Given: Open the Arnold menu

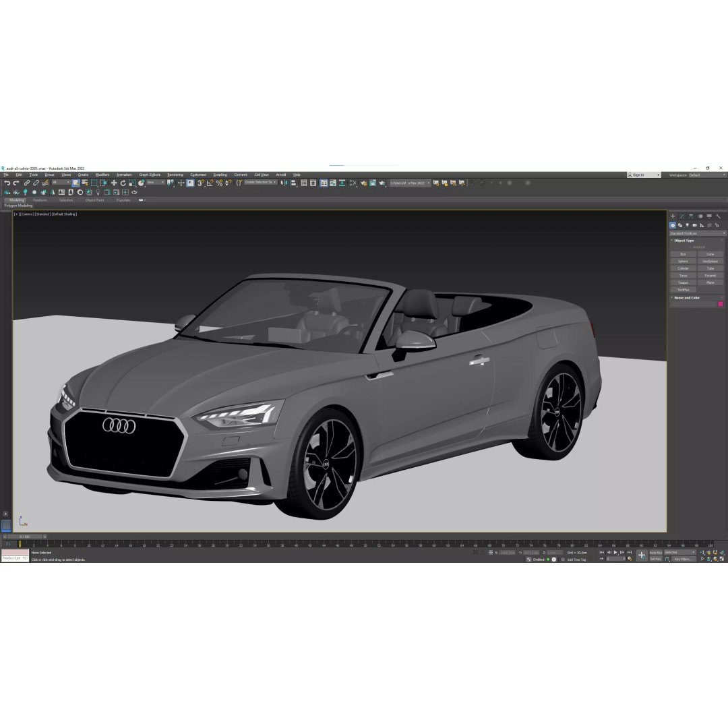Looking at the screenshot, I should pos(281,175).
